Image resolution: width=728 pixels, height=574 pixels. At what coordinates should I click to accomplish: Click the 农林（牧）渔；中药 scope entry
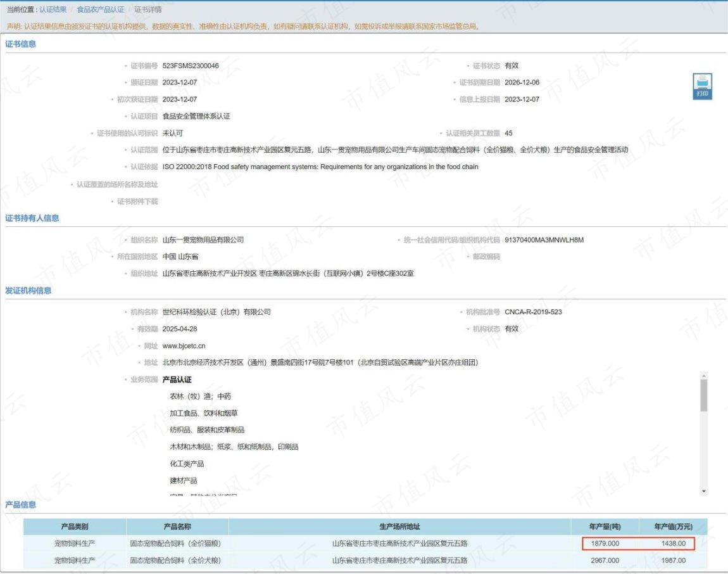[x=200, y=397]
